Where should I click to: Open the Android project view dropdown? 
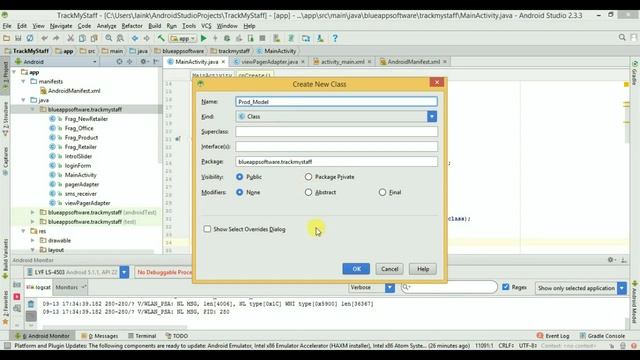point(95,62)
